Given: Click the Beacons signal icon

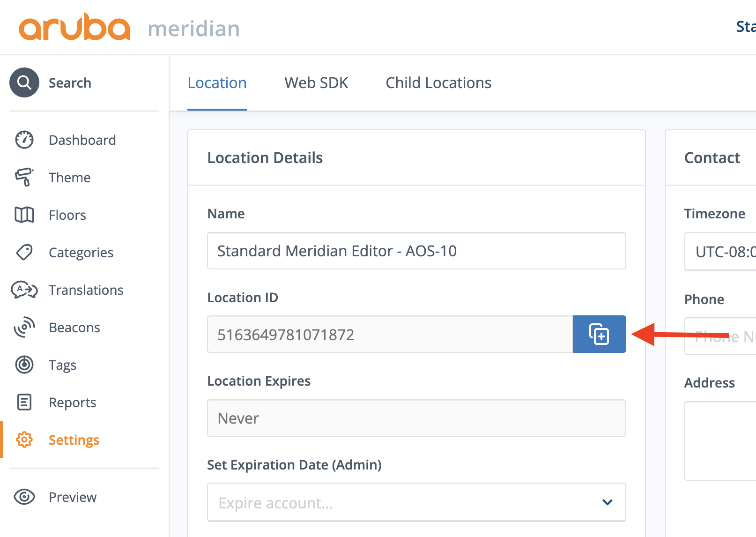Looking at the screenshot, I should click(24, 327).
